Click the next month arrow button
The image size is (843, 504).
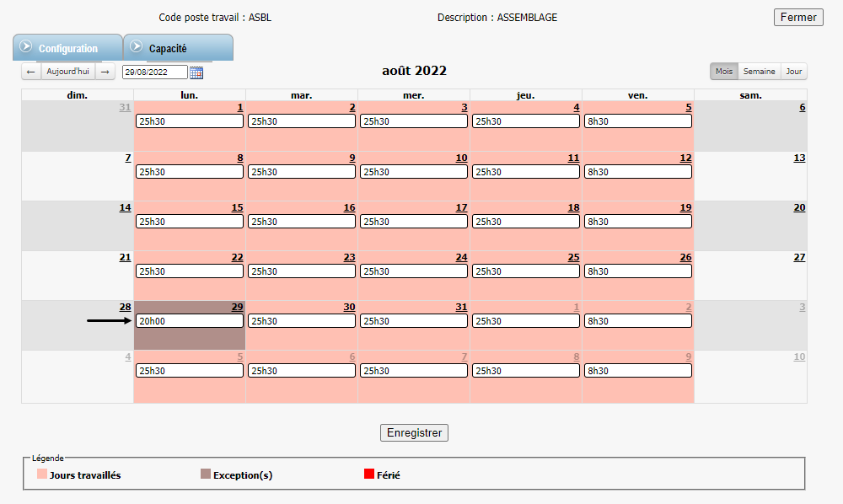coord(106,72)
